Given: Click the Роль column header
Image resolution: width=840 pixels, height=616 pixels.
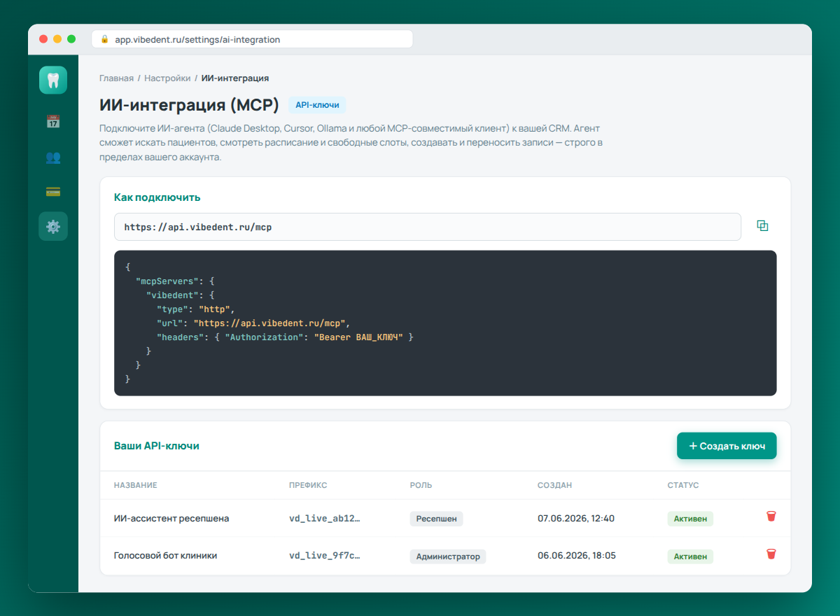Looking at the screenshot, I should coord(421,485).
